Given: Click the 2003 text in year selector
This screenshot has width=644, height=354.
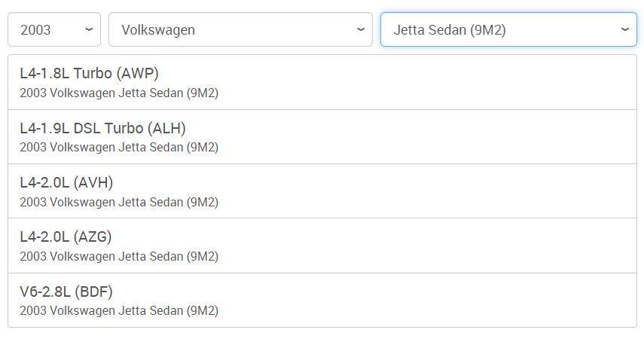Looking at the screenshot, I should (35, 30).
